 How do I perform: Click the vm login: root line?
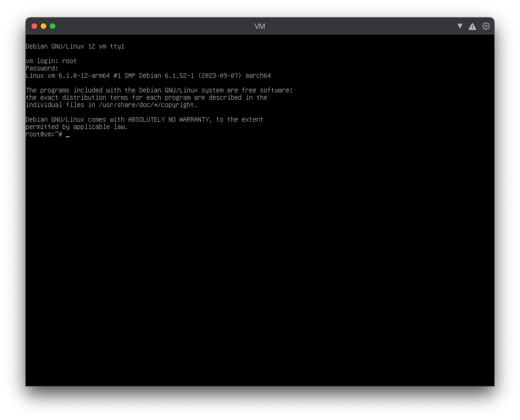click(x=51, y=61)
